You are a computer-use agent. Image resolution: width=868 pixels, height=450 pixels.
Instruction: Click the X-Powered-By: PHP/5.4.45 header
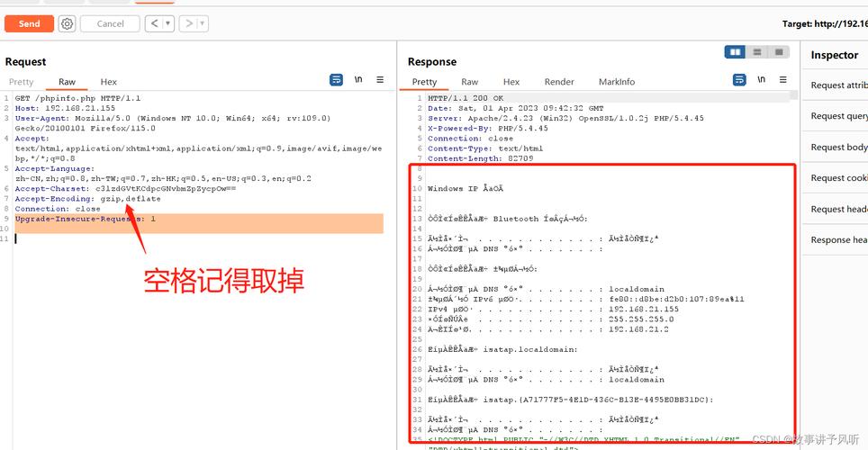pos(488,129)
